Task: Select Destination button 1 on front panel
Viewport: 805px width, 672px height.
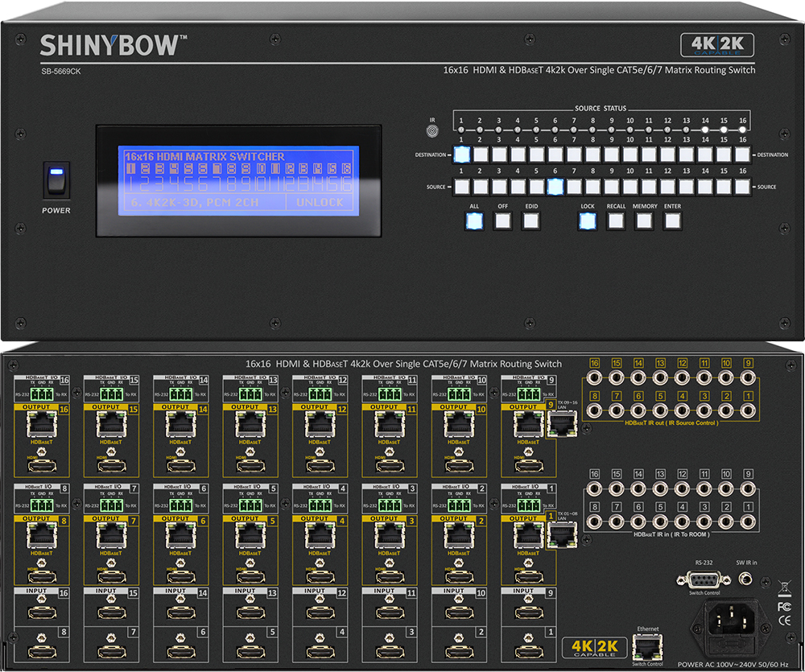Action: pos(461,154)
